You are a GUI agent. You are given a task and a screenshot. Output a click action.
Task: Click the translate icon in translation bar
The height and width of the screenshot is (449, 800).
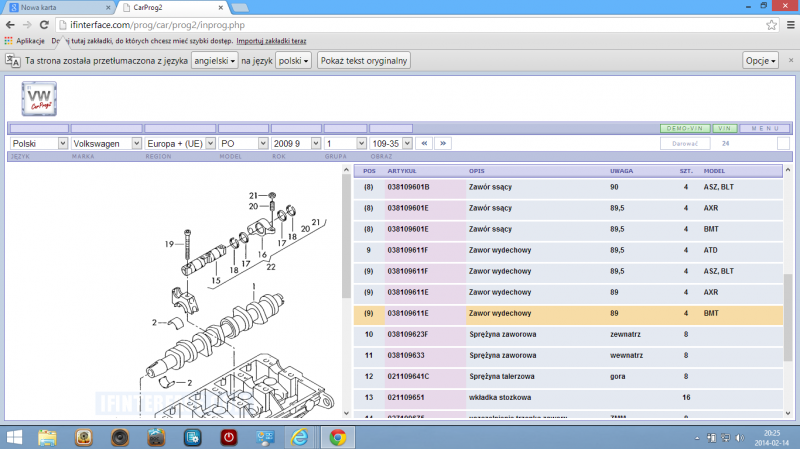(x=13, y=61)
